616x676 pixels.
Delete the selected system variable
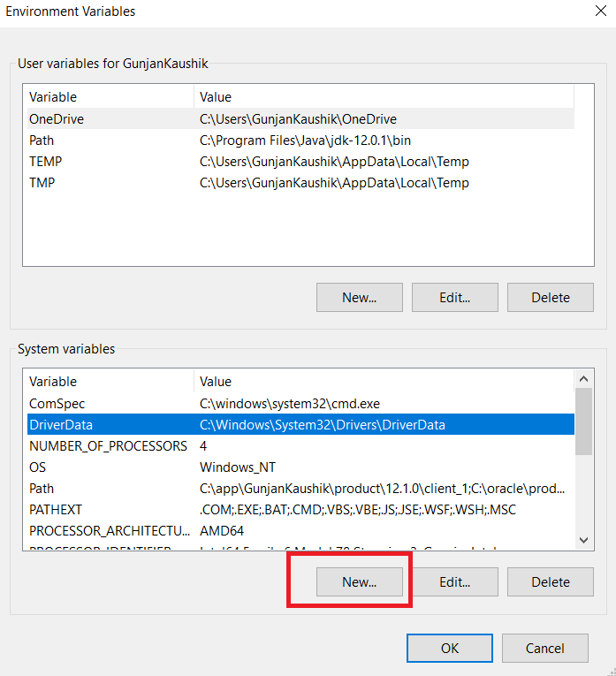coord(551,582)
